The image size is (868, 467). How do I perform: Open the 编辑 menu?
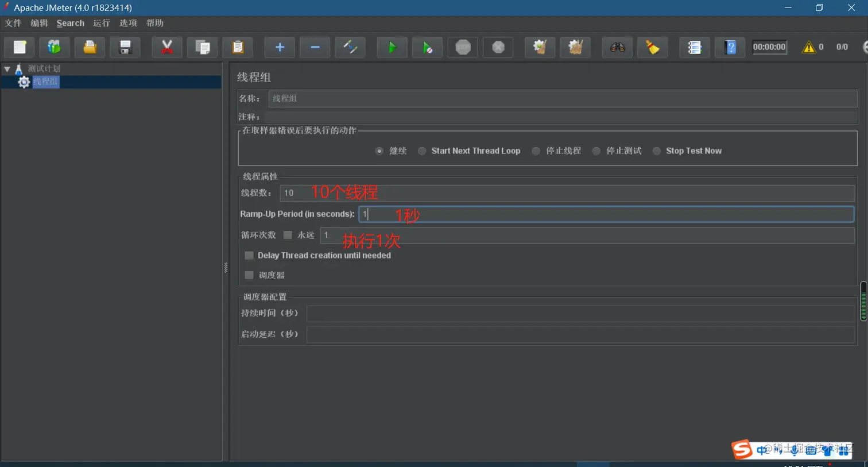pos(39,23)
